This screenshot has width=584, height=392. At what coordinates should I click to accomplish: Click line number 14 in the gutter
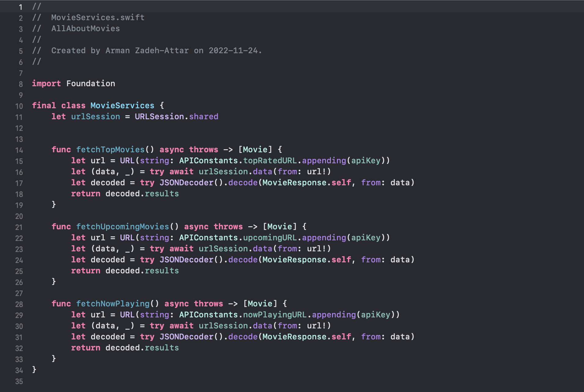[x=19, y=150]
